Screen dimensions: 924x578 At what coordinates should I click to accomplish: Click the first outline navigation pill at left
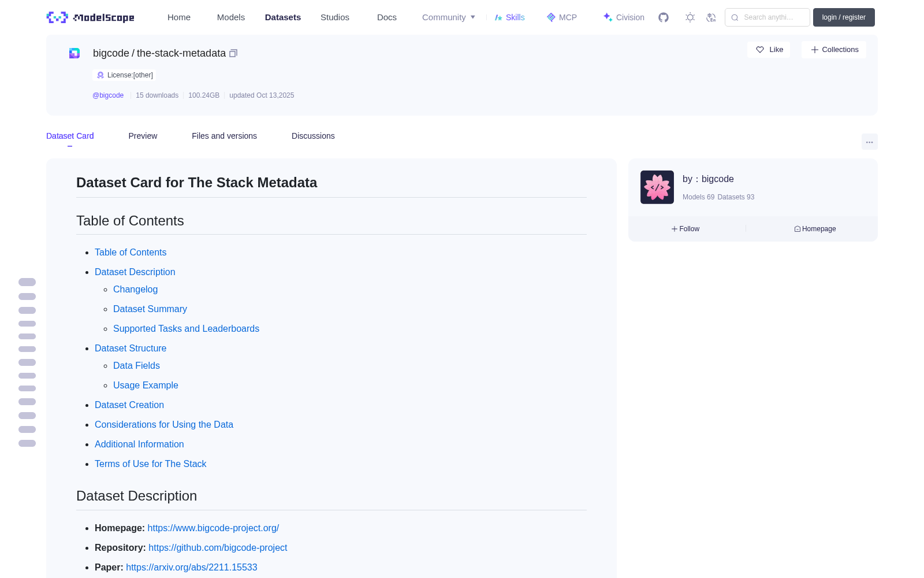27,282
